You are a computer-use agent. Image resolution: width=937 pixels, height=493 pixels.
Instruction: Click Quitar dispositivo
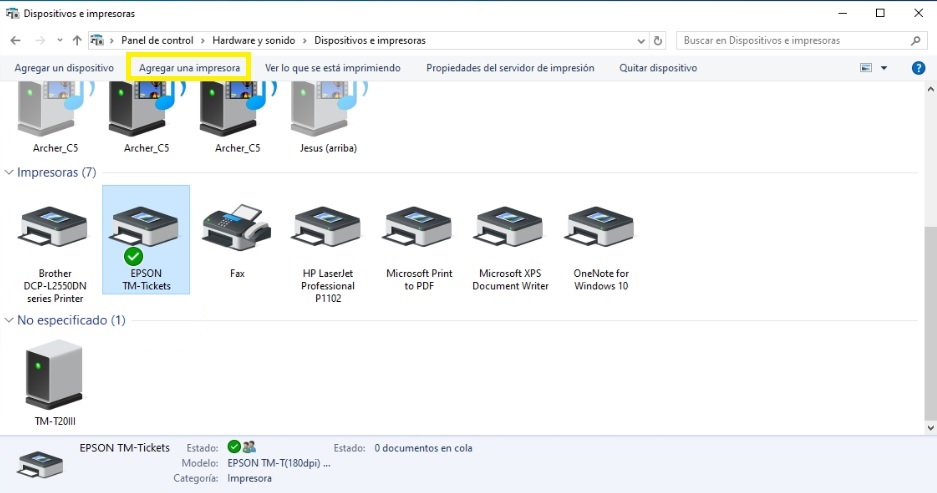(x=658, y=68)
